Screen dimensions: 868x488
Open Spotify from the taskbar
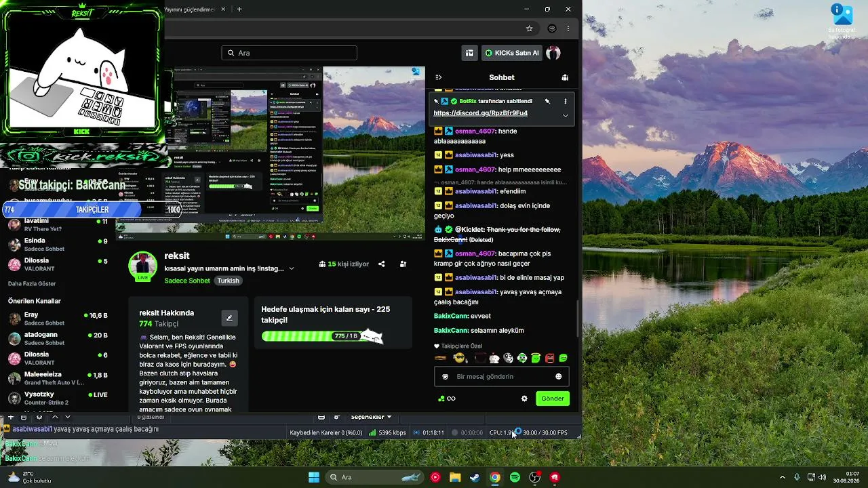coord(515,477)
